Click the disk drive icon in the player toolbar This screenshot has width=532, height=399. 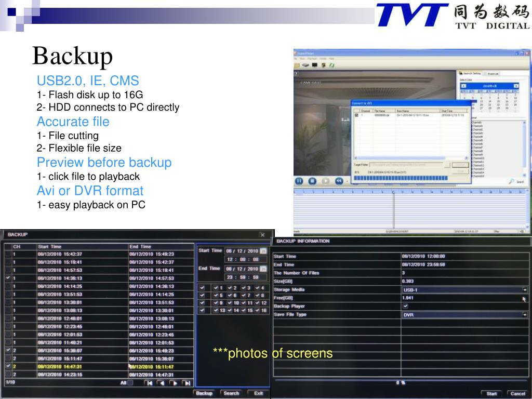305,65
